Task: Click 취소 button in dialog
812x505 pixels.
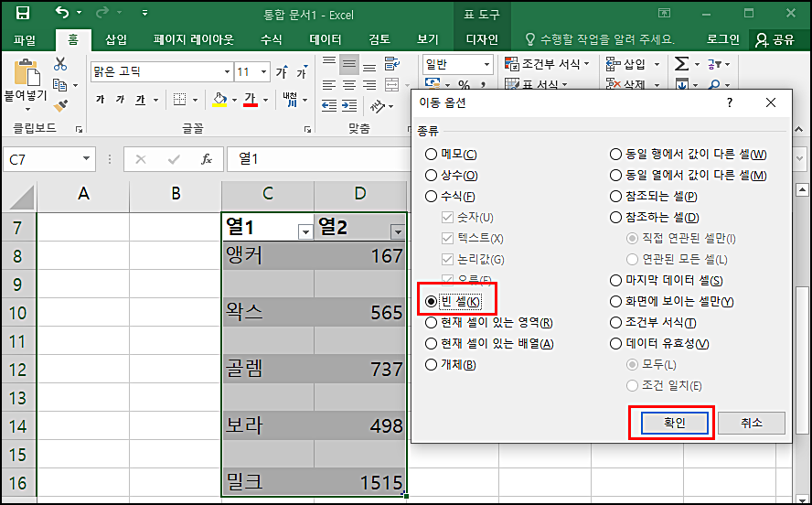Action: pyautogui.click(x=752, y=423)
